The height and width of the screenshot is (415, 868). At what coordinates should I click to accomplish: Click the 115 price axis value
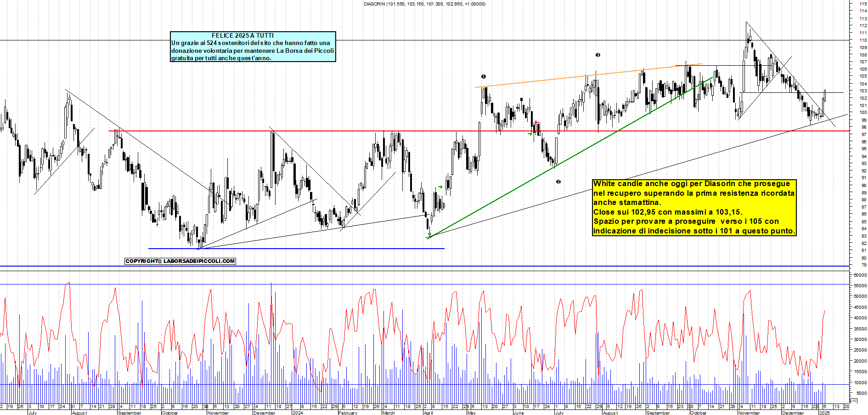(x=863, y=4)
